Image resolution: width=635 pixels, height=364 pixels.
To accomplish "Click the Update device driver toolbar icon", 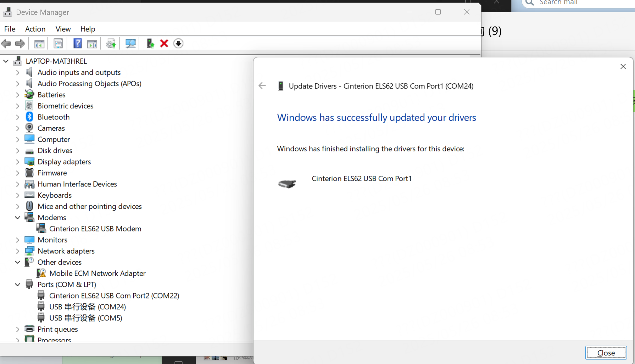I will pyautogui.click(x=111, y=44).
